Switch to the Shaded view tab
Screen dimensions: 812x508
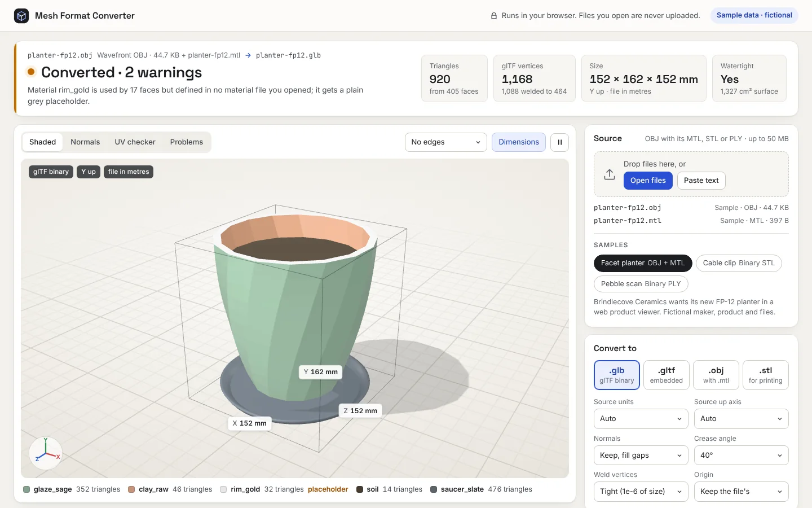(x=43, y=142)
